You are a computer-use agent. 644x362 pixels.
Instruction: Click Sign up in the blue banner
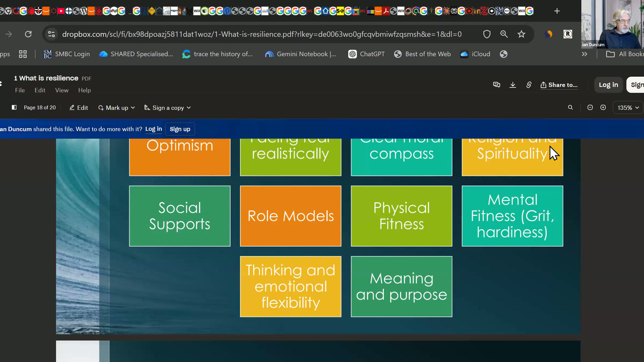pyautogui.click(x=180, y=129)
